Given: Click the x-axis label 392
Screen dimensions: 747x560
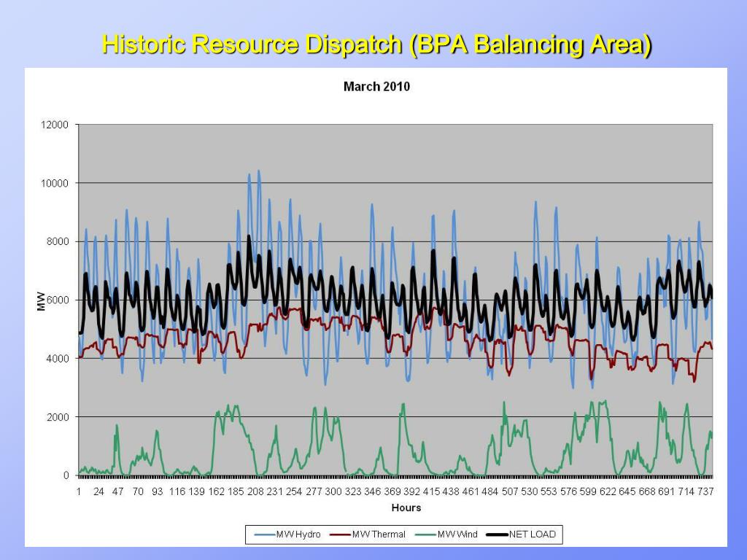Looking at the screenshot, I should tap(411, 491).
